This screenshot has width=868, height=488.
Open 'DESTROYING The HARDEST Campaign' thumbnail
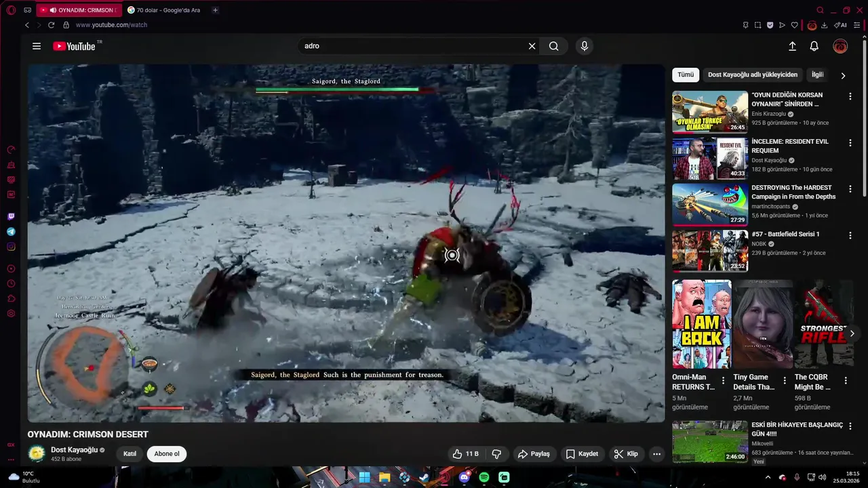point(710,205)
